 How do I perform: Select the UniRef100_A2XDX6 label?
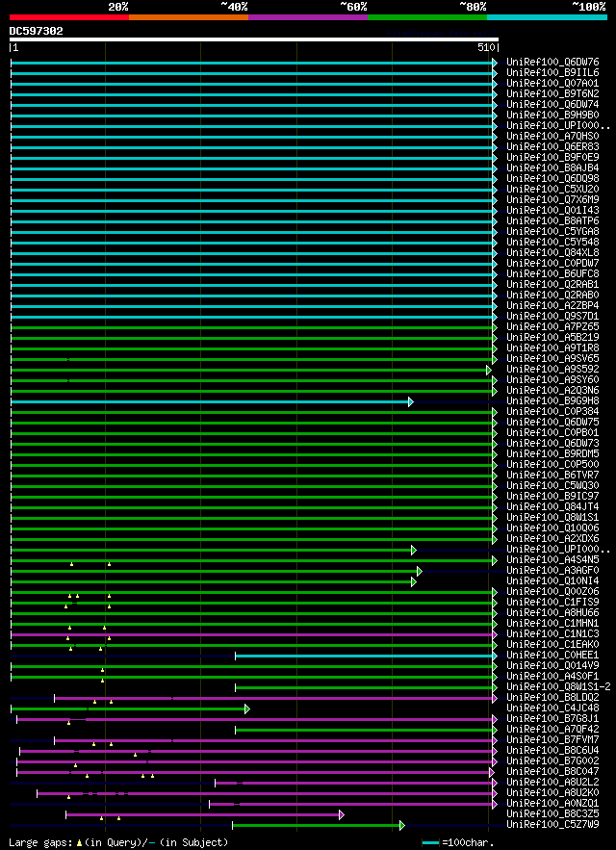[552, 539]
